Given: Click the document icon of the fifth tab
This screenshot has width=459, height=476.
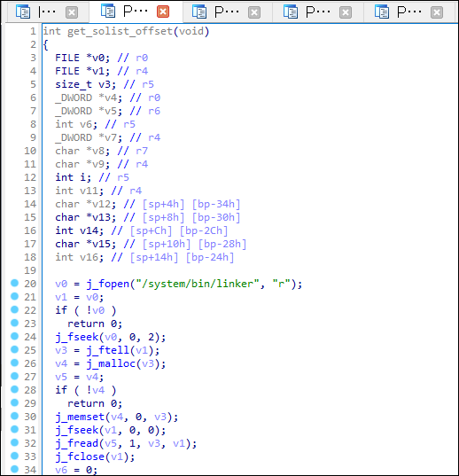Looking at the screenshot, I should point(382,12).
